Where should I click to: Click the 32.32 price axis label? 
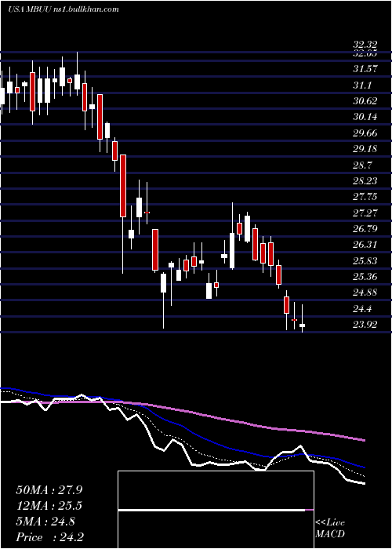(x=365, y=45)
